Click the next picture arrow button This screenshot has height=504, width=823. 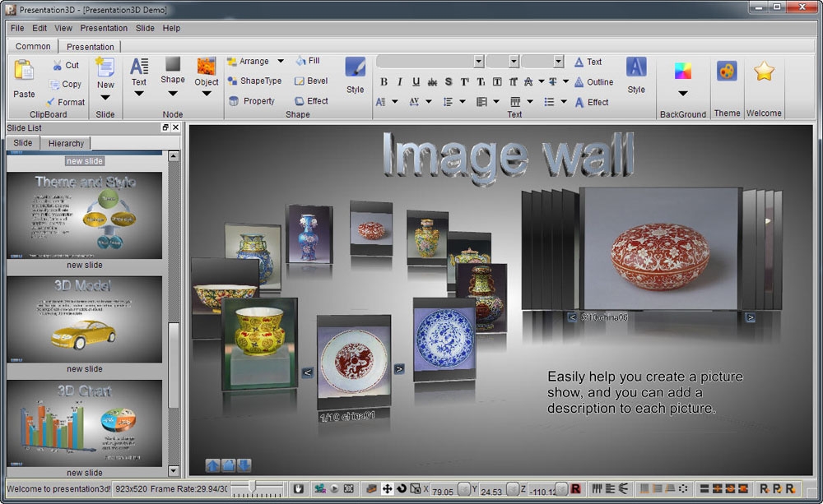[399, 369]
